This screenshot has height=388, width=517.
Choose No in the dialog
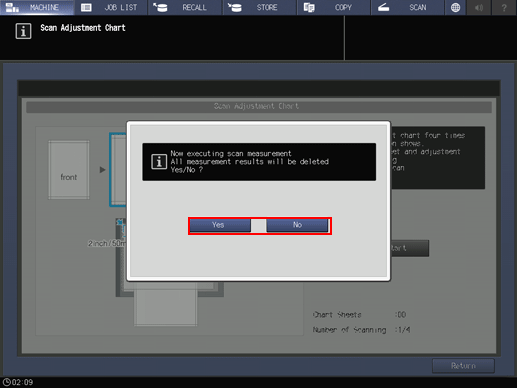(297, 225)
